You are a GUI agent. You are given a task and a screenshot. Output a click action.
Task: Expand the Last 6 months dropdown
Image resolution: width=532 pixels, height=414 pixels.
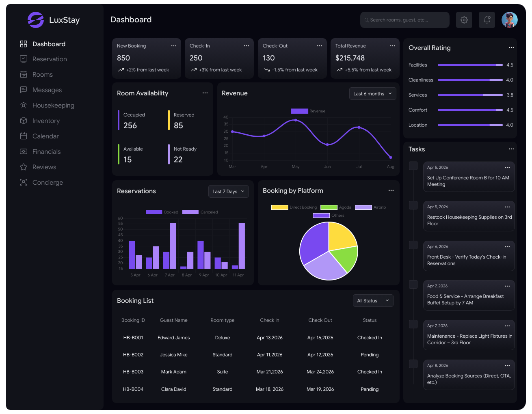click(x=373, y=94)
